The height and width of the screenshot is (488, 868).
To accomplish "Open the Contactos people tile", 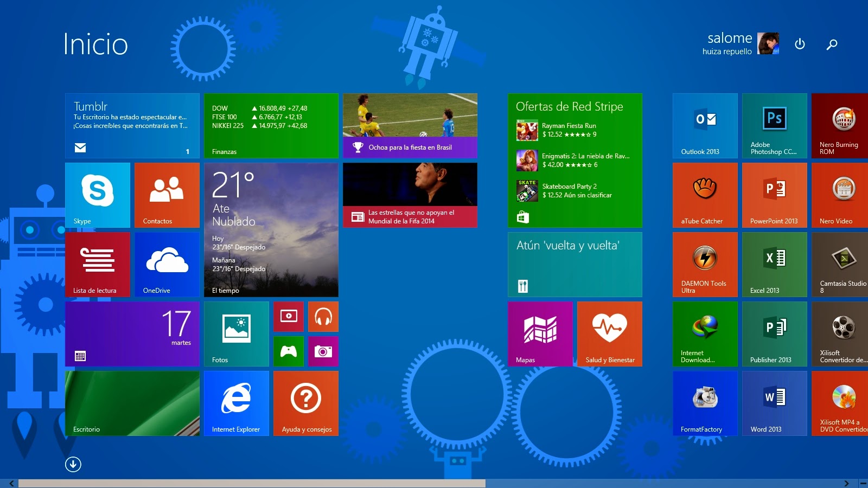I will click(167, 195).
